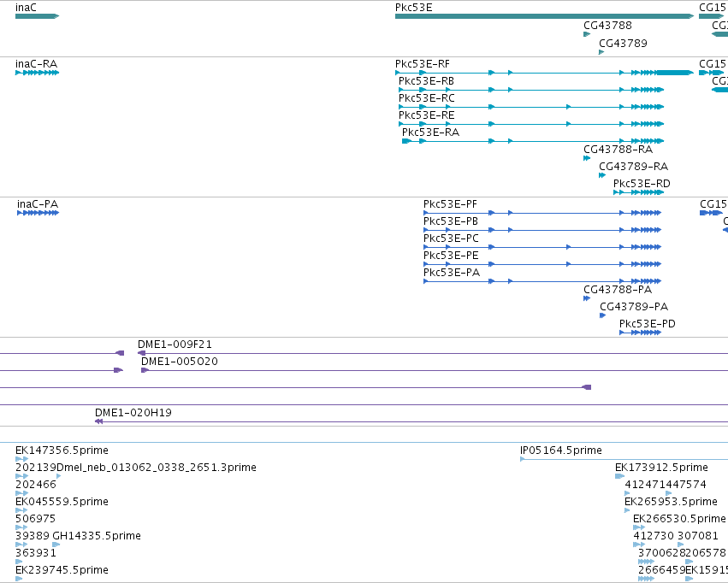728x583 pixels.
Task: Click the EK173912.5prime EST glyph
Action: coord(620,476)
